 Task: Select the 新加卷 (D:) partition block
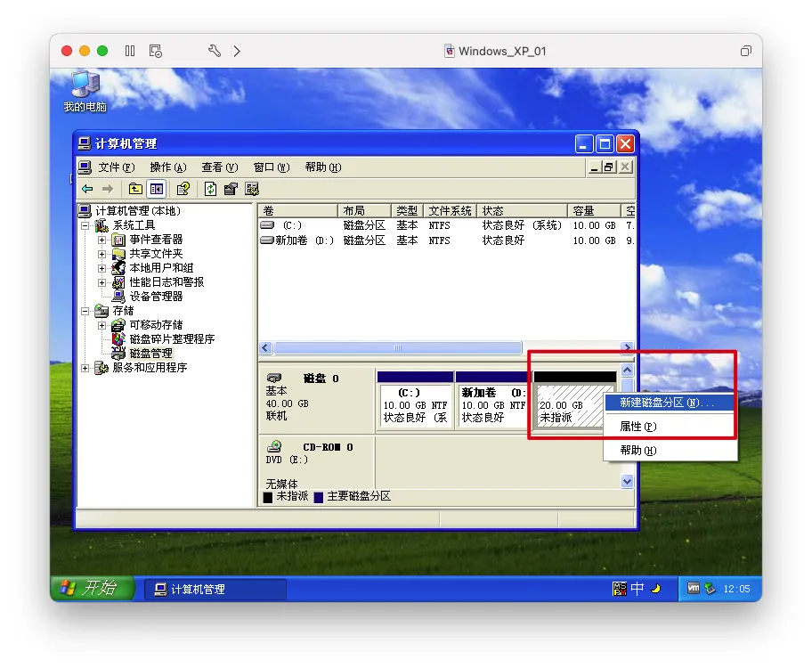pyautogui.click(x=492, y=401)
